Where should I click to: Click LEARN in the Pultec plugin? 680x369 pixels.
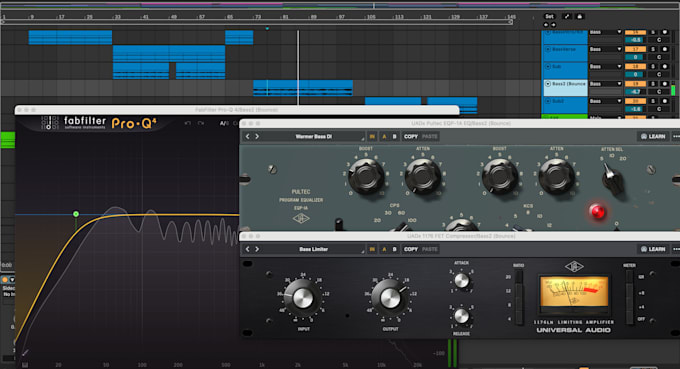tap(654, 137)
